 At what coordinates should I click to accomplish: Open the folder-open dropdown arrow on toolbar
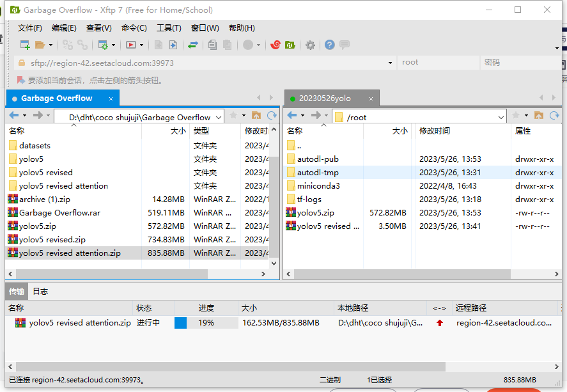[49, 45]
